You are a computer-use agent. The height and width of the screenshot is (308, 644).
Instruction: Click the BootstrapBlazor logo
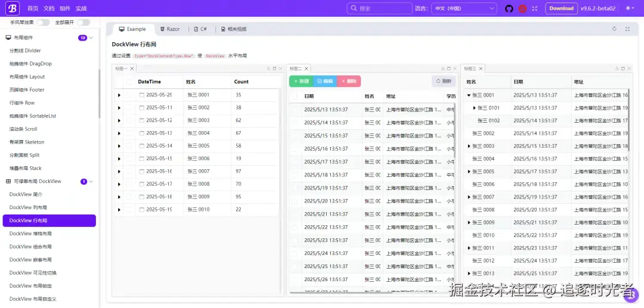coord(13,8)
